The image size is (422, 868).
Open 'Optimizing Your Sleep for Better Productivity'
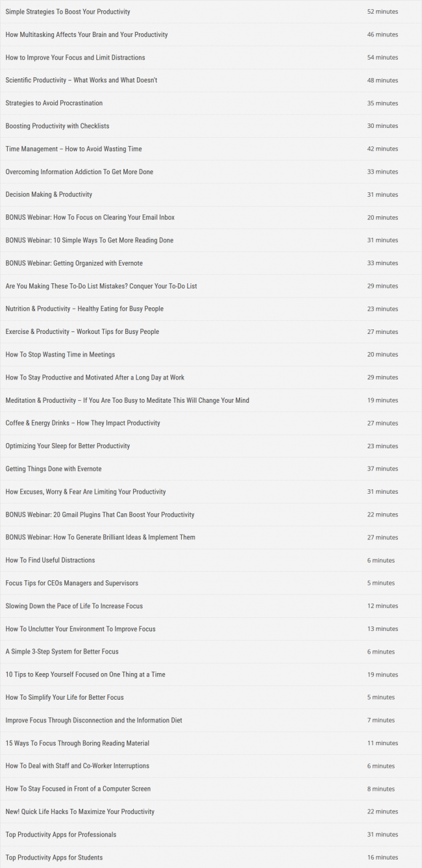(68, 446)
